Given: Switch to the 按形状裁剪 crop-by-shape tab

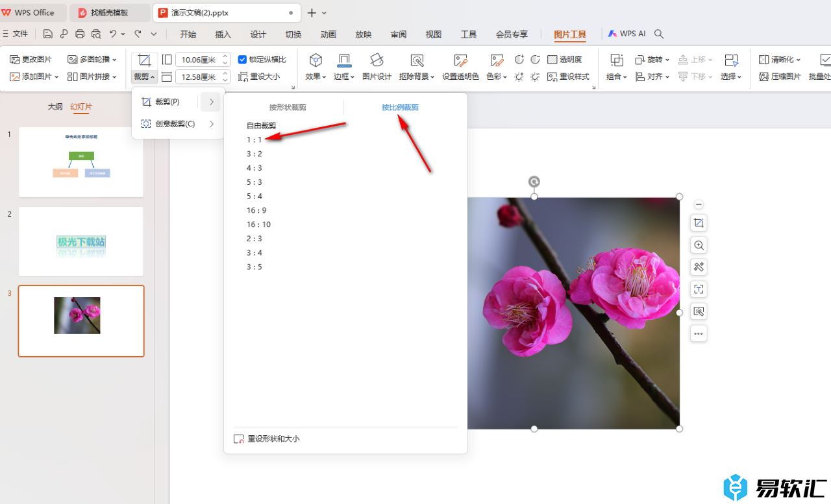Looking at the screenshot, I should click(x=288, y=107).
